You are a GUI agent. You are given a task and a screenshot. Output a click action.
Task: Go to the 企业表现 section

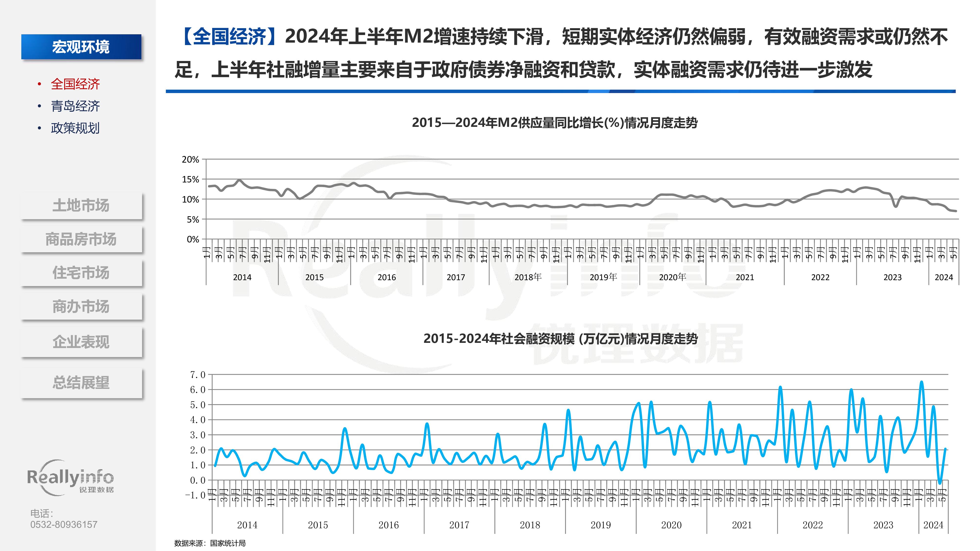tap(81, 342)
